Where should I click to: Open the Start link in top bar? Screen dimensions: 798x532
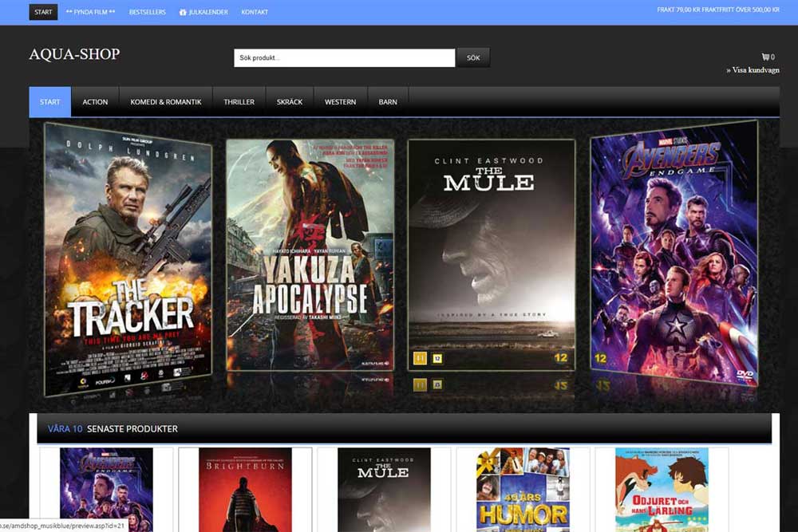pyautogui.click(x=43, y=12)
